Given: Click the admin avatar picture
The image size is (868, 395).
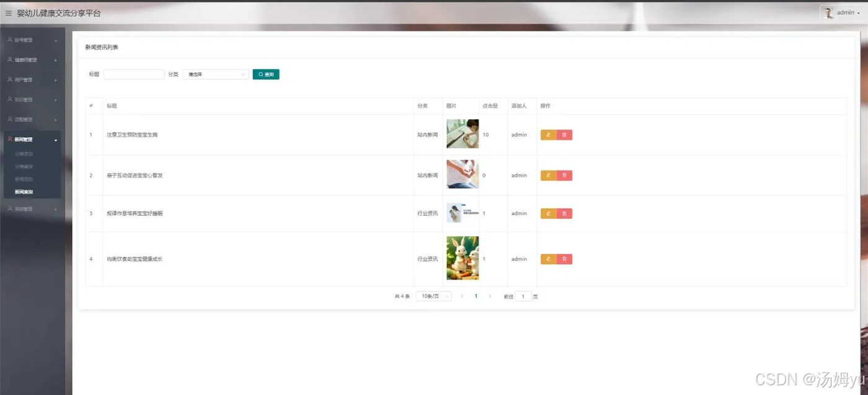Looking at the screenshot, I should tap(828, 13).
